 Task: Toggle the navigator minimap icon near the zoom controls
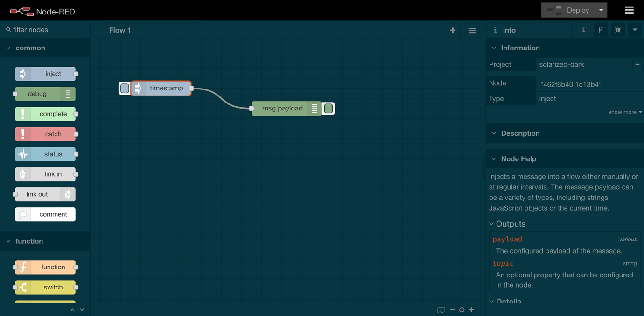tap(441, 309)
